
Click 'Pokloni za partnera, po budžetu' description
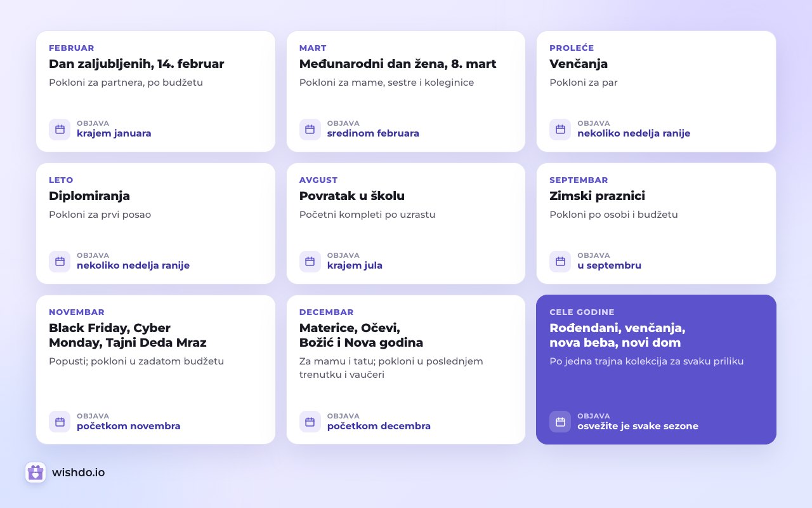click(x=126, y=83)
